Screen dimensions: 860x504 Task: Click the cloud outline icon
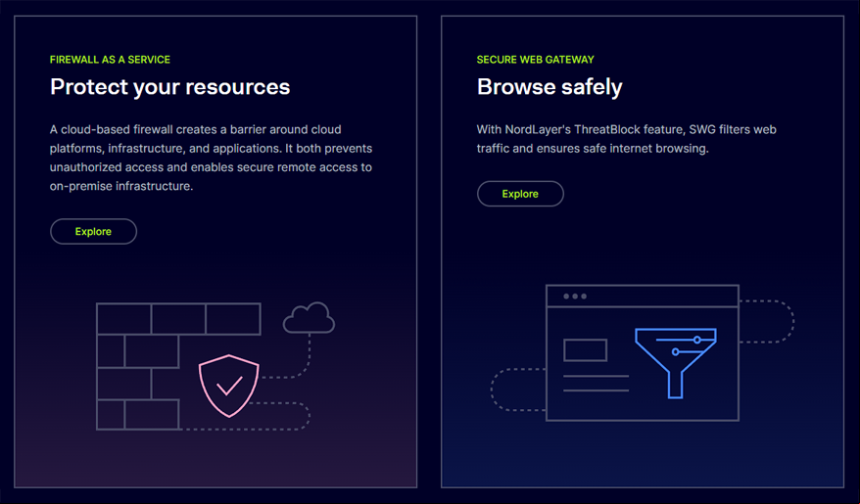pos(309,318)
